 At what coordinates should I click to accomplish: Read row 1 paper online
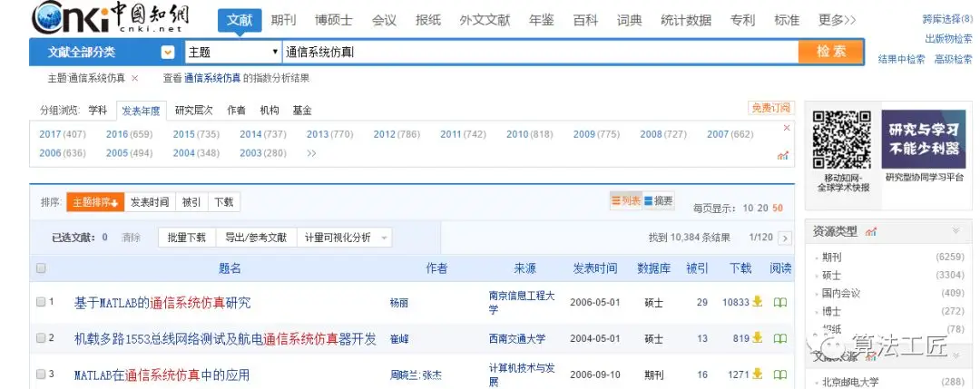click(x=780, y=303)
